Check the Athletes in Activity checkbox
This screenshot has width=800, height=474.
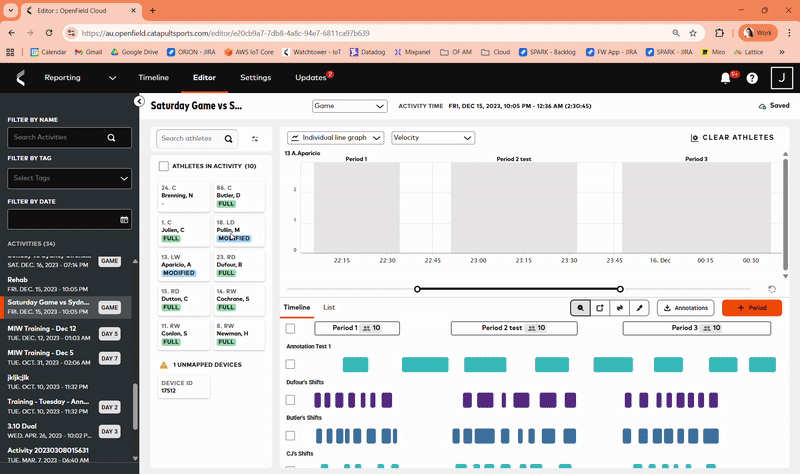164,166
